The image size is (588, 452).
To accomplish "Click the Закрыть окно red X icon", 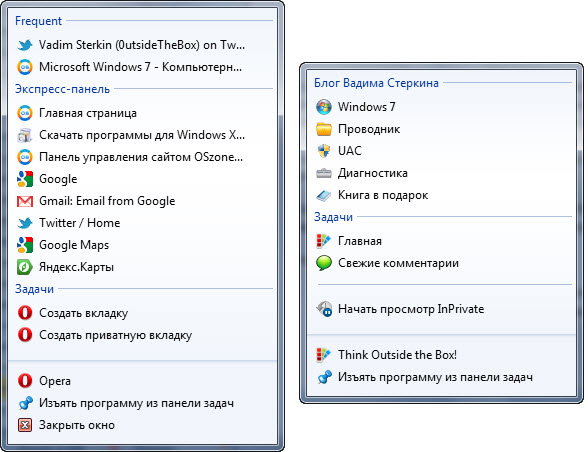I will click(25, 425).
